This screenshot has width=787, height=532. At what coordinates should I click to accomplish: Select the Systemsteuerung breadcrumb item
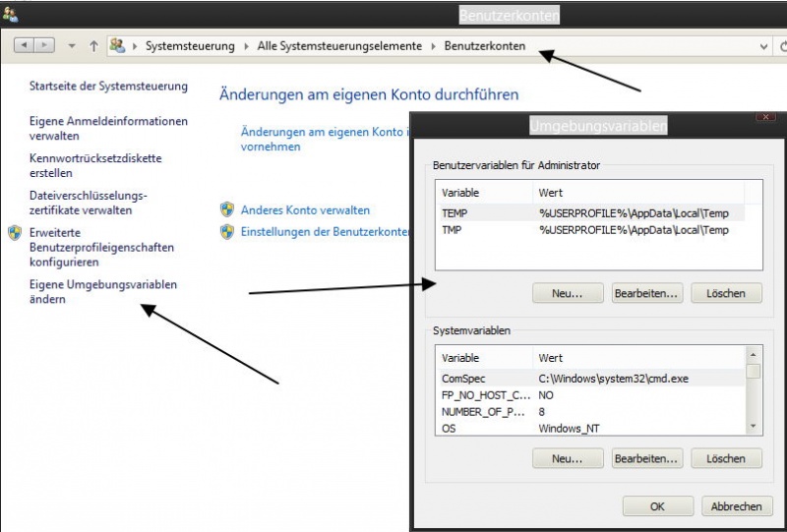(x=190, y=46)
